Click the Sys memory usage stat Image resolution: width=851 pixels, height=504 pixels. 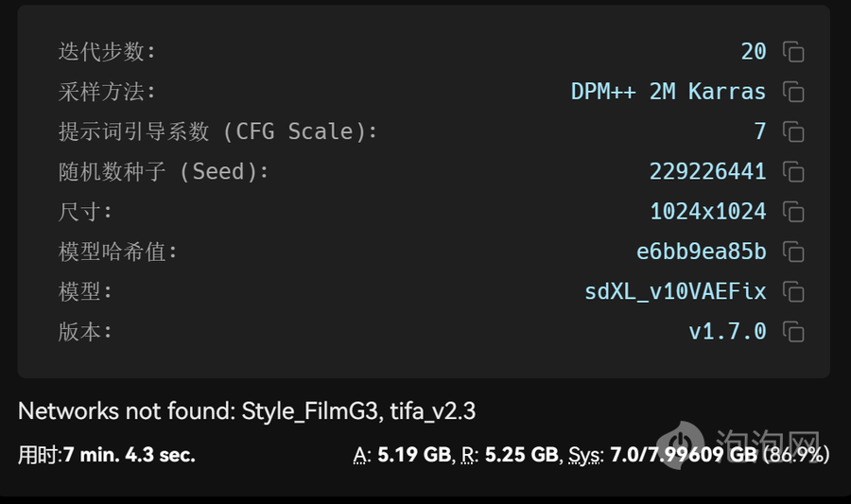coord(699,455)
